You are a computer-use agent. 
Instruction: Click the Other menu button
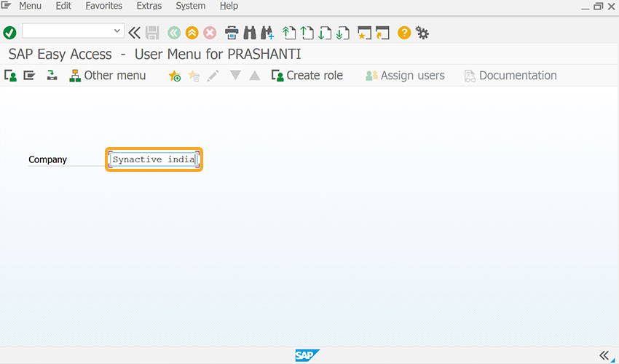click(107, 76)
